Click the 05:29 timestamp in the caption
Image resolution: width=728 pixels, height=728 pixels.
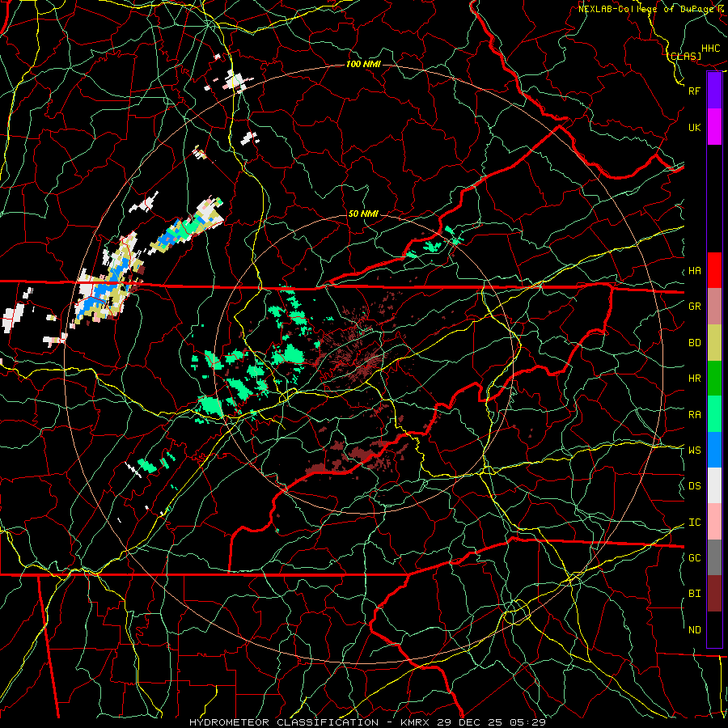529,722
